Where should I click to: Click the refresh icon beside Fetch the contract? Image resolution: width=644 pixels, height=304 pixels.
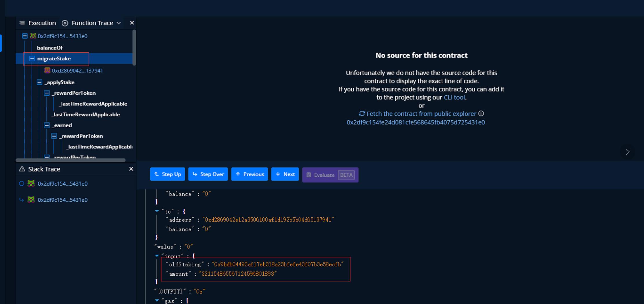tap(362, 114)
